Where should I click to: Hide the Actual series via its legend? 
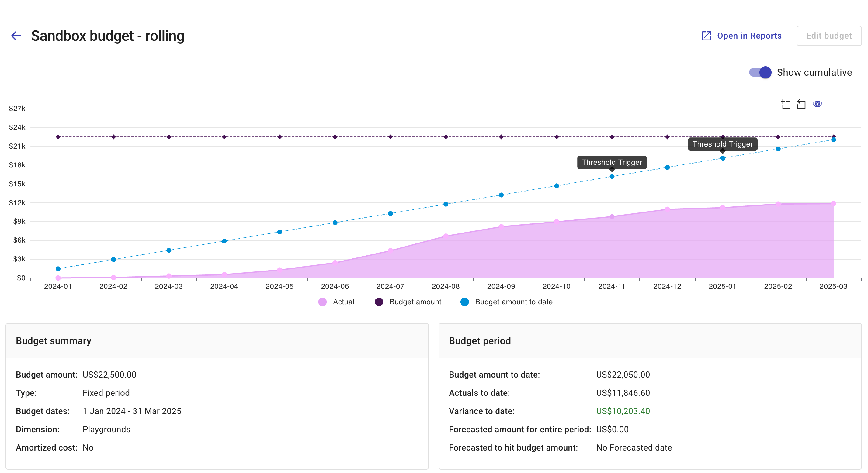click(343, 302)
